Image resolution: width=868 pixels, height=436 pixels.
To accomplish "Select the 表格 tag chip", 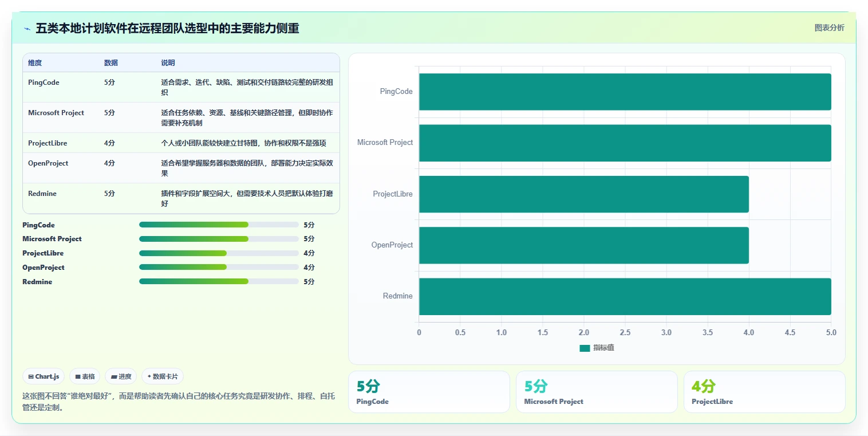I will [x=85, y=376].
